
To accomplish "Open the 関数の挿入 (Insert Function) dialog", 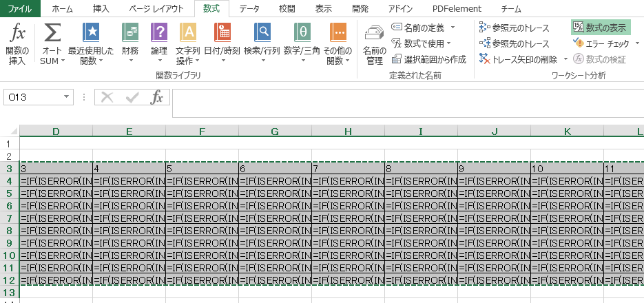I will pos(17,44).
